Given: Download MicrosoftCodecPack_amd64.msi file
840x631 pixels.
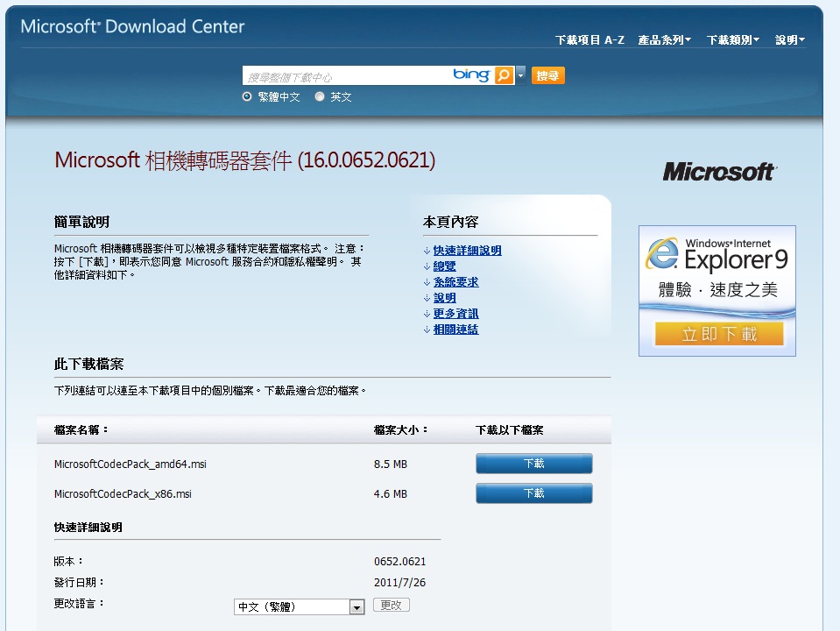Looking at the screenshot, I should [x=534, y=464].
